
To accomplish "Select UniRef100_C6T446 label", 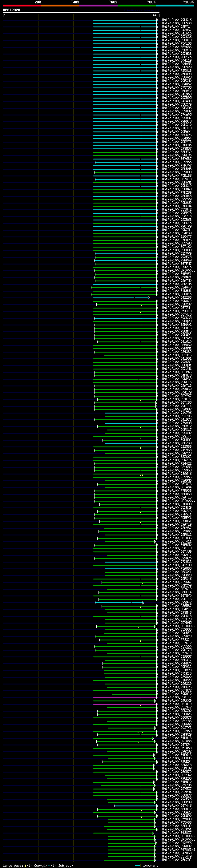I will click(x=177, y=806).
